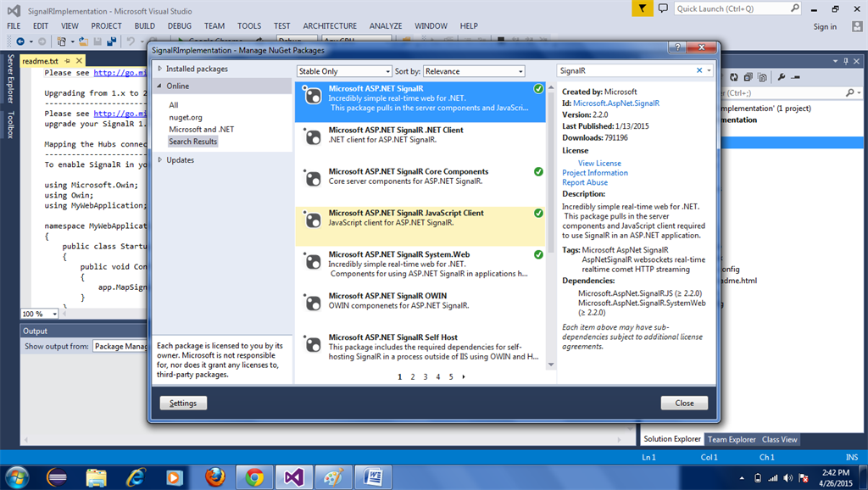The width and height of the screenshot is (868, 490).
Task: Open the ANALYZE menu
Action: click(386, 26)
